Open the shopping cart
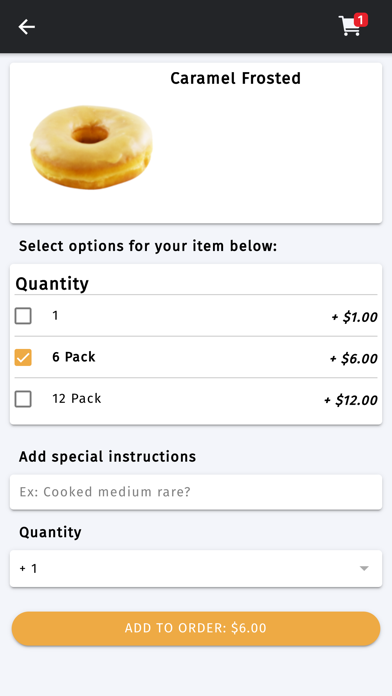 pos(349,27)
